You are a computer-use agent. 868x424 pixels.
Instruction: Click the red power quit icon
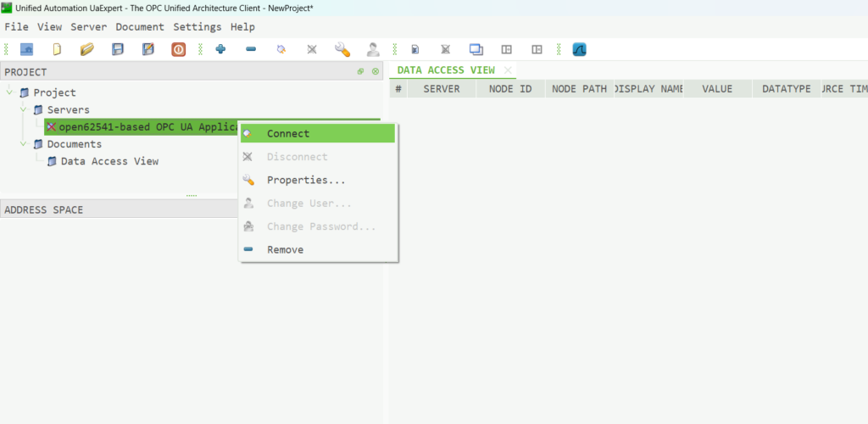click(x=178, y=50)
